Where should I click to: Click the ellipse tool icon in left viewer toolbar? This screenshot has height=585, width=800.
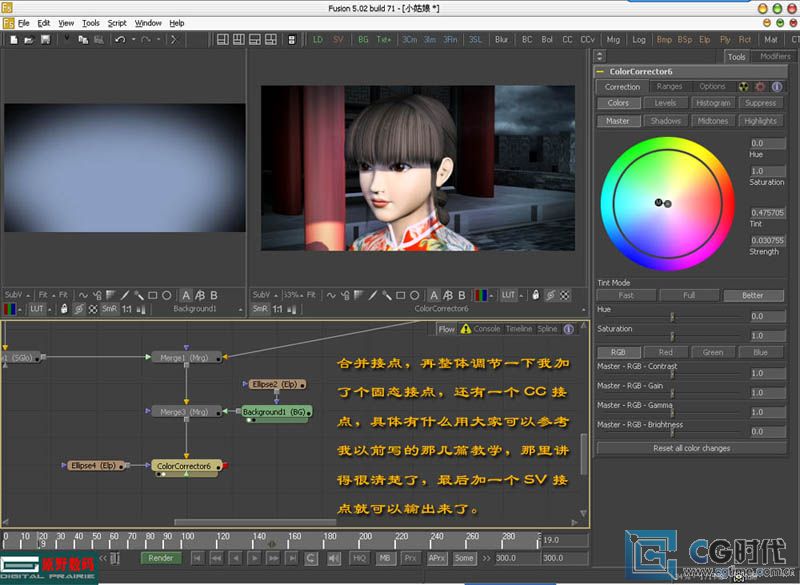pyautogui.click(x=166, y=295)
